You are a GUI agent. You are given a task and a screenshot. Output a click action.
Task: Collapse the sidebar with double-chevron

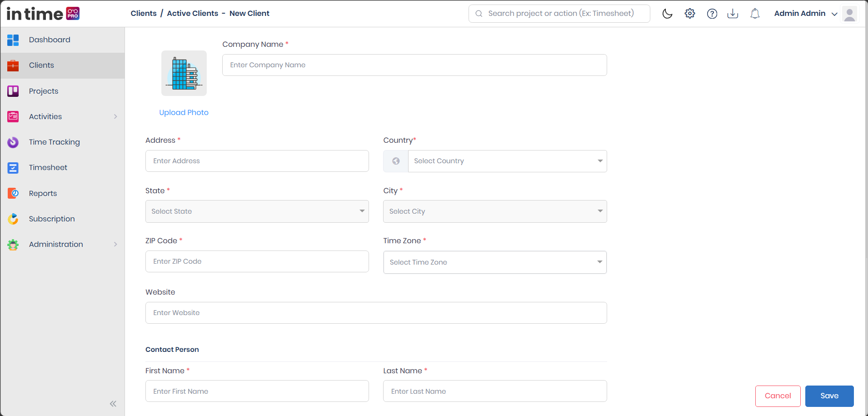[113, 404]
